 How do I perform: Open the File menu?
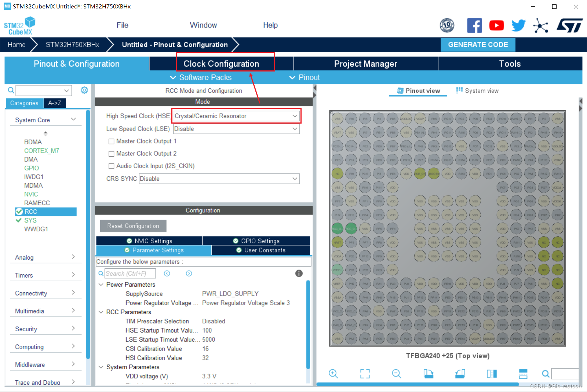coord(122,25)
